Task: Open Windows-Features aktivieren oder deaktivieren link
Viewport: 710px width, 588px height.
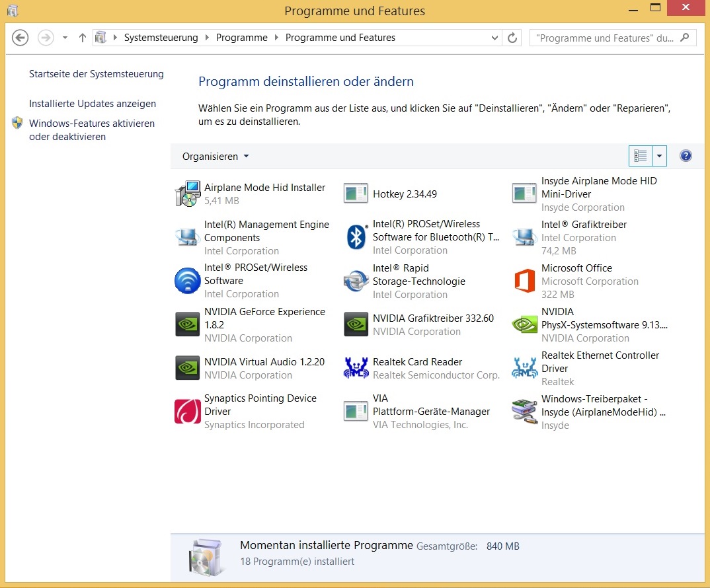Action: (x=92, y=130)
